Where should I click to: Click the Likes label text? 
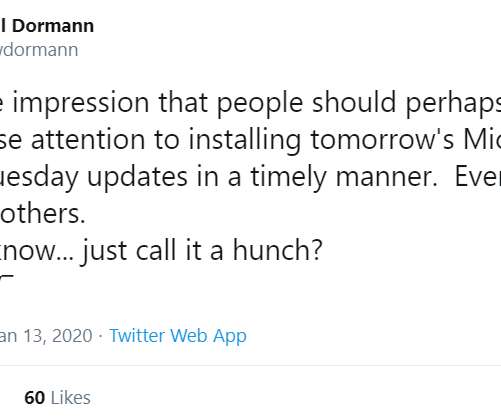click(x=71, y=398)
